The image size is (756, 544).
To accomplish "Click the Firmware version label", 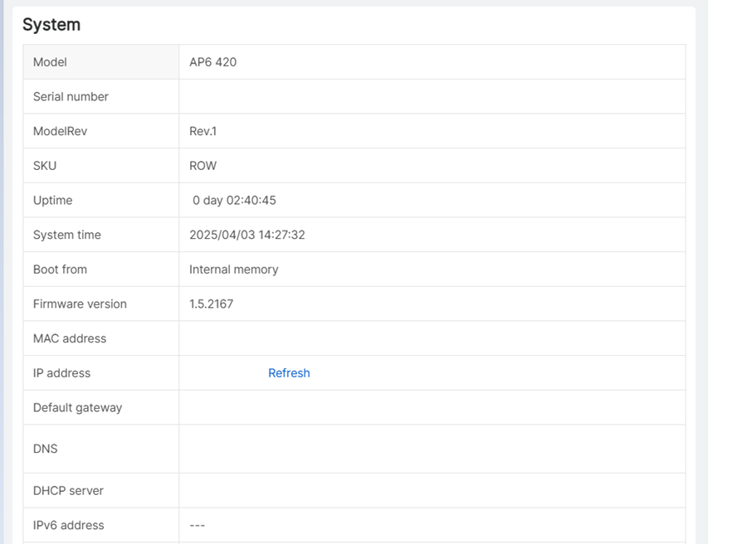I will click(80, 304).
